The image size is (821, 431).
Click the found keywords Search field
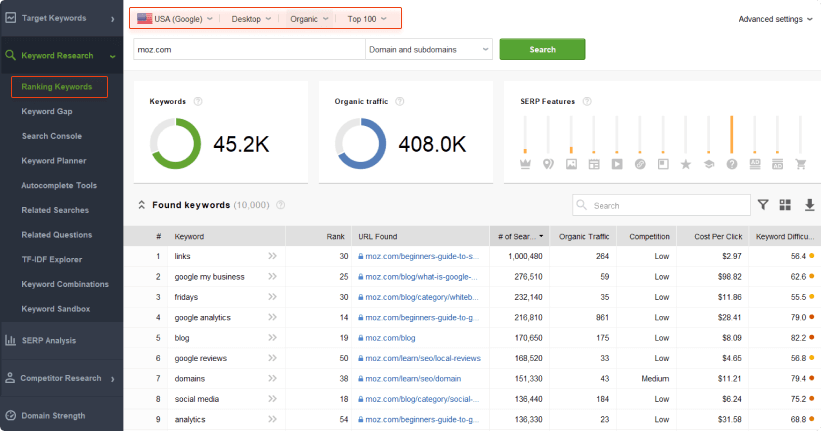click(x=661, y=205)
